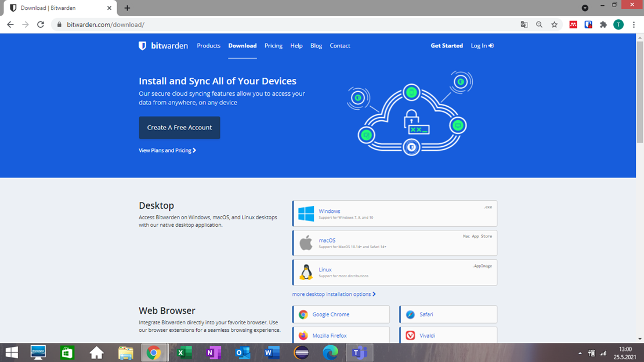
Task: Click Create A Free Account button
Action: 179,128
